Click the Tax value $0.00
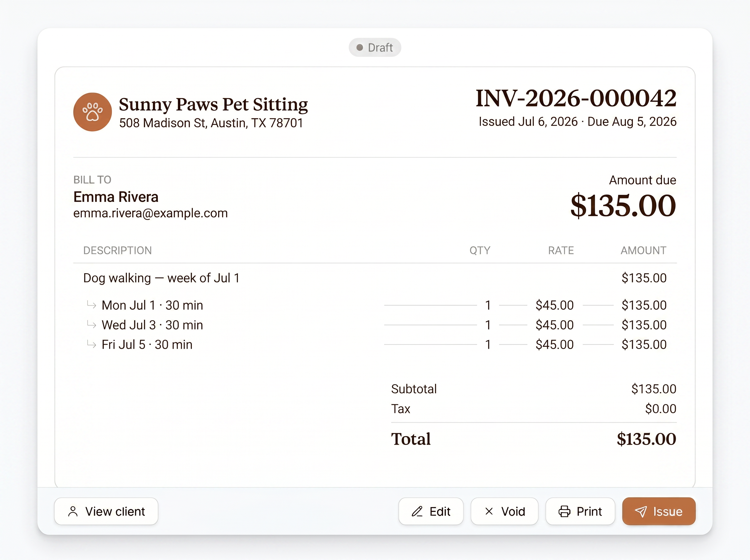 [661, 409]
